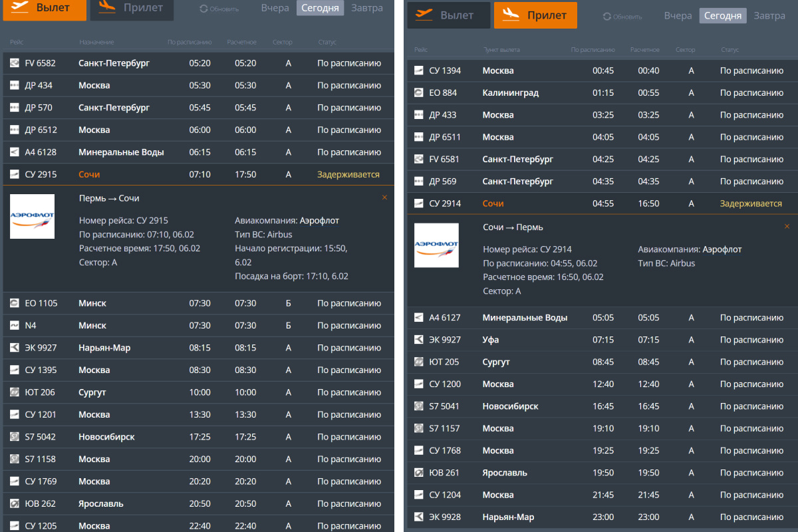Expand the ЕО 884 Калининград arrival row
Screen dimensions: 798x532
pyautogui.click(x=598, y=92)
